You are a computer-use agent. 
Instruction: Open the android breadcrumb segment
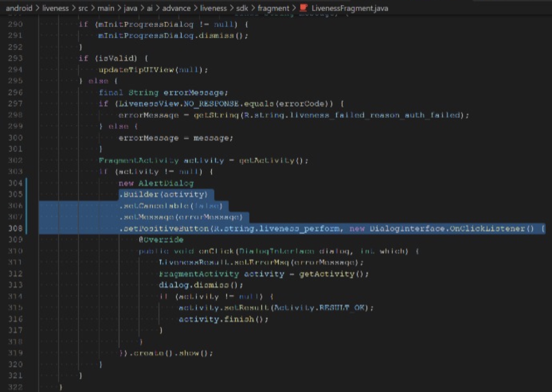19,8
